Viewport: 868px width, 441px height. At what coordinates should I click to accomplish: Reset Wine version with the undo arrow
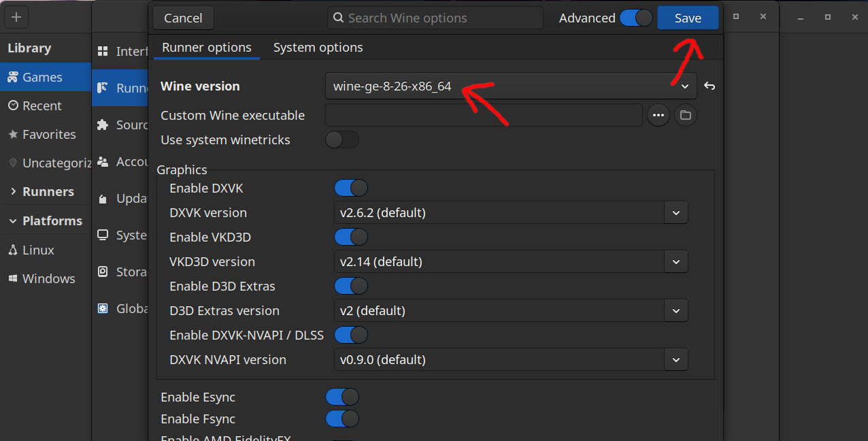(x=710, y=86)
